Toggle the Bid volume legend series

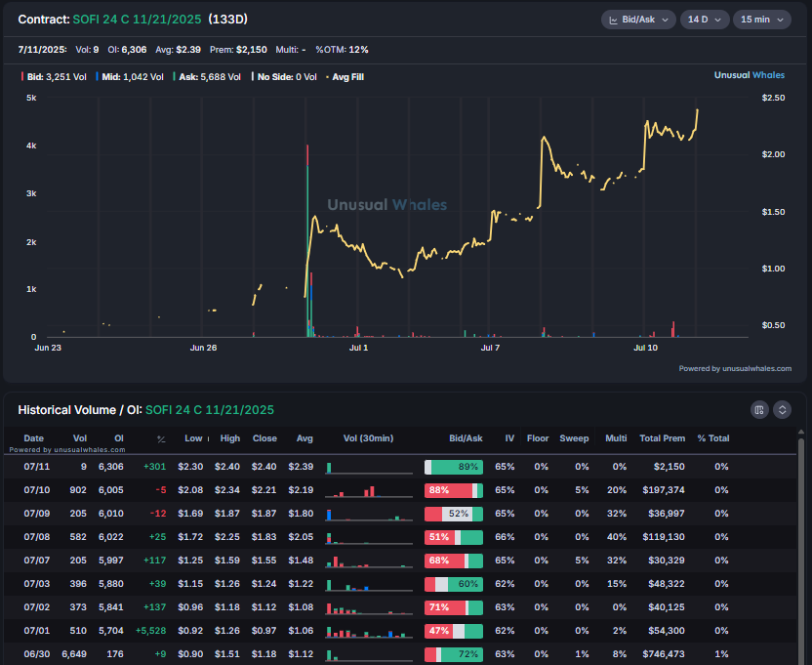[x=54, y=77]
